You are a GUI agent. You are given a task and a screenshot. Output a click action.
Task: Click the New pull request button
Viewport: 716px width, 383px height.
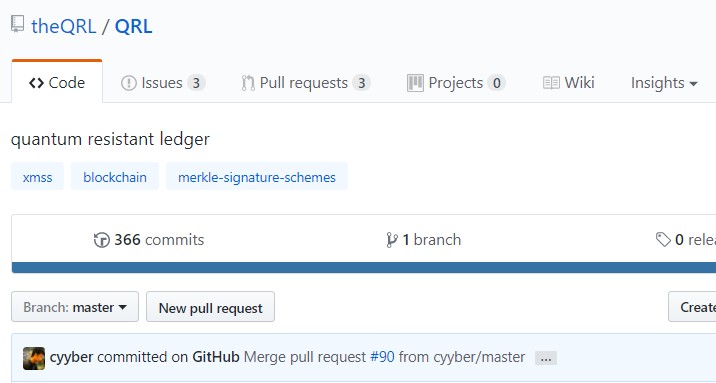[x=211, y=307]
